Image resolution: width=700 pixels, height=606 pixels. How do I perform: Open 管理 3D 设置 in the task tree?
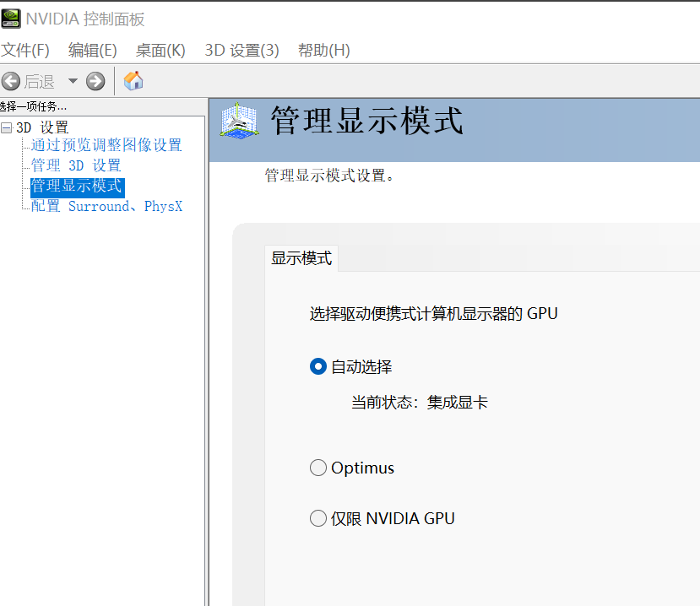pyautogui.click(x=76, y=165)
